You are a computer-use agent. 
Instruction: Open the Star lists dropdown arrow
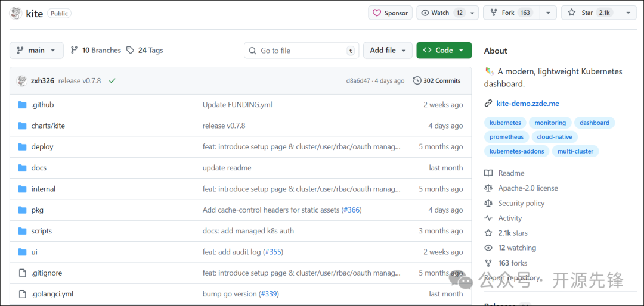(x=628, y=13)
